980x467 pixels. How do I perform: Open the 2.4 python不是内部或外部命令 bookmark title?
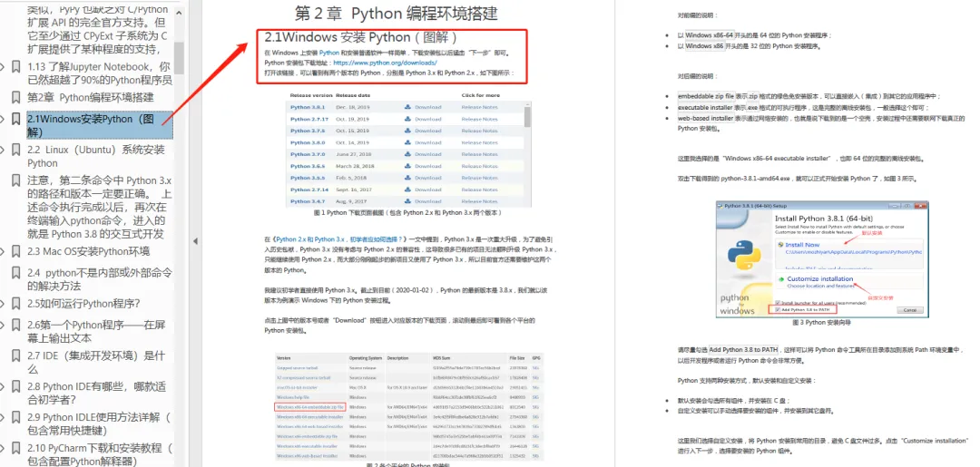[100, 279]
